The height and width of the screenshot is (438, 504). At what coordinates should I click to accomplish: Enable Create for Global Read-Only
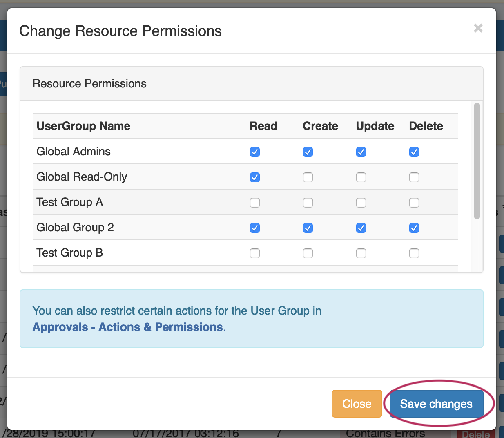(x=308, y=177)
